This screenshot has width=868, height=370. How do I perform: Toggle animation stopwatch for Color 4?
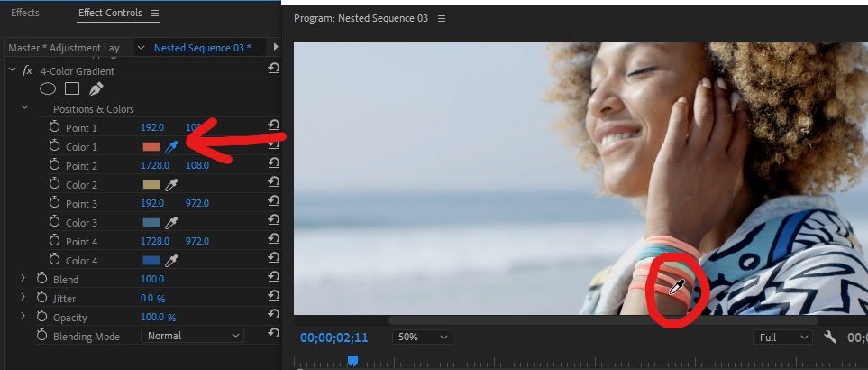click(x=54, y=260)
